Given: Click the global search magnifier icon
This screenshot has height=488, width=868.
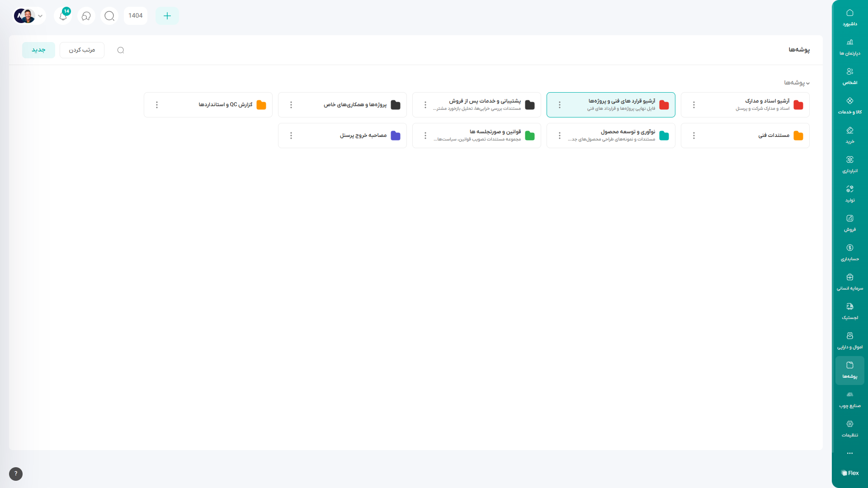Looking at the screenshot, I should click(x=109, y=16).
